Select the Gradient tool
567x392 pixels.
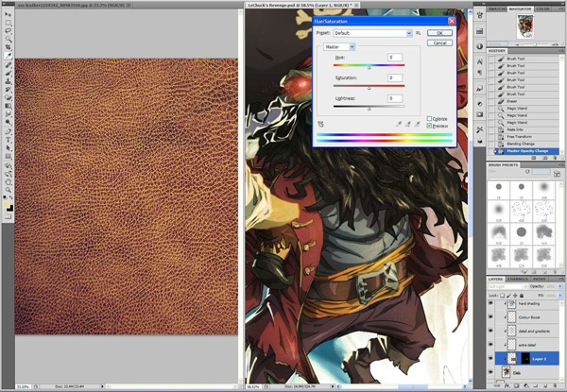pos(8,106)
